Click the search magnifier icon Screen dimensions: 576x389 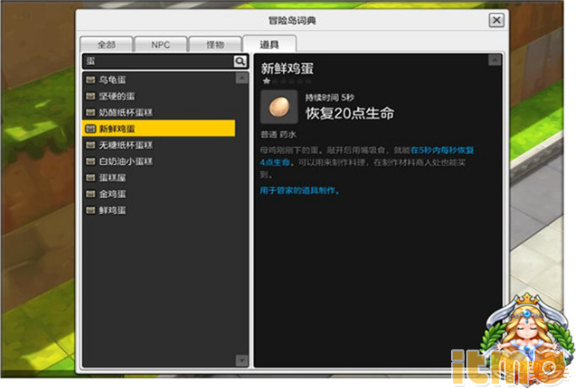tap(240, 61)
